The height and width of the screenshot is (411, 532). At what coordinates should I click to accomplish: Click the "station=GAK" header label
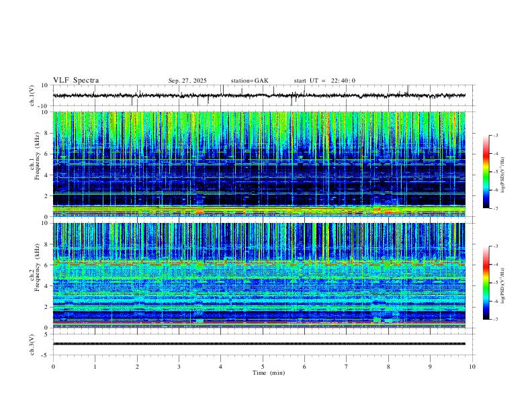click(x=250, y=81)
